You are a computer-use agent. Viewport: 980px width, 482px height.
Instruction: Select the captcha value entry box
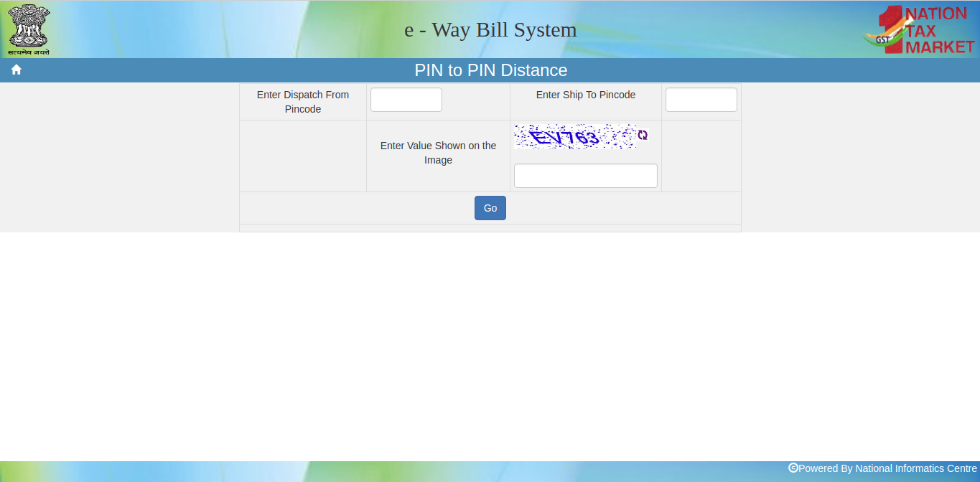click(585, 175)
